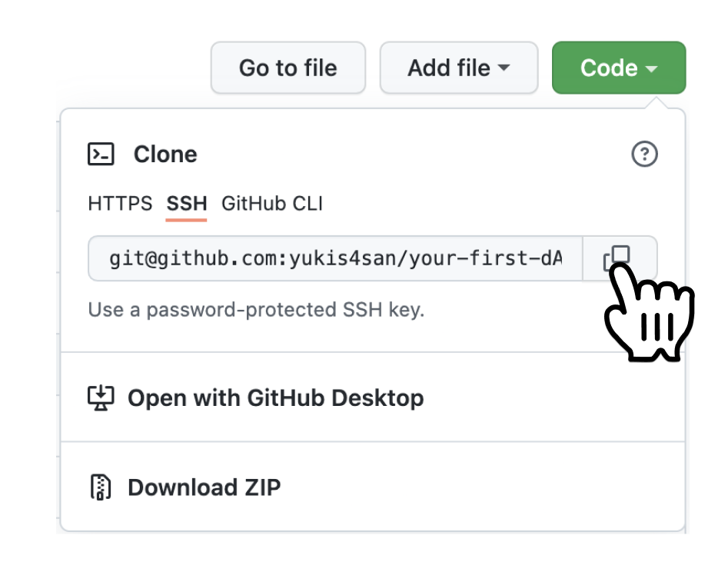Select the Download ZIP text

(204, 487)
